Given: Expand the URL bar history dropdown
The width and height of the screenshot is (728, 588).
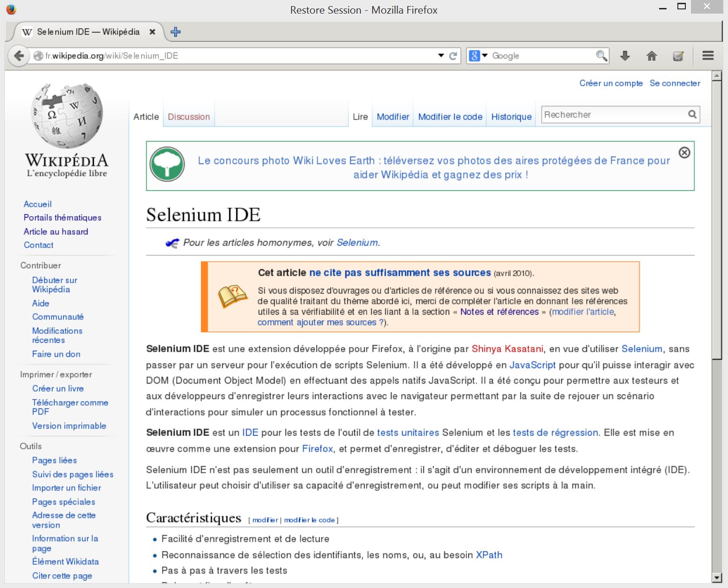Looking at the screenshot, I should click(441, 55).
